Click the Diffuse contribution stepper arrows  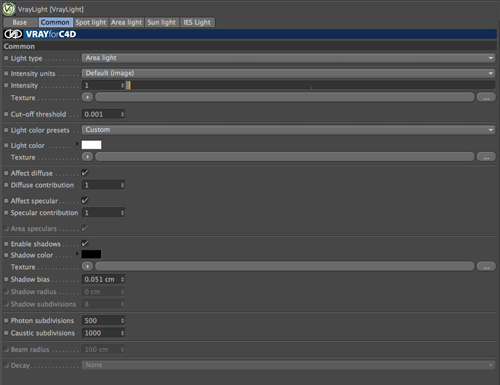tap(122, 185)
